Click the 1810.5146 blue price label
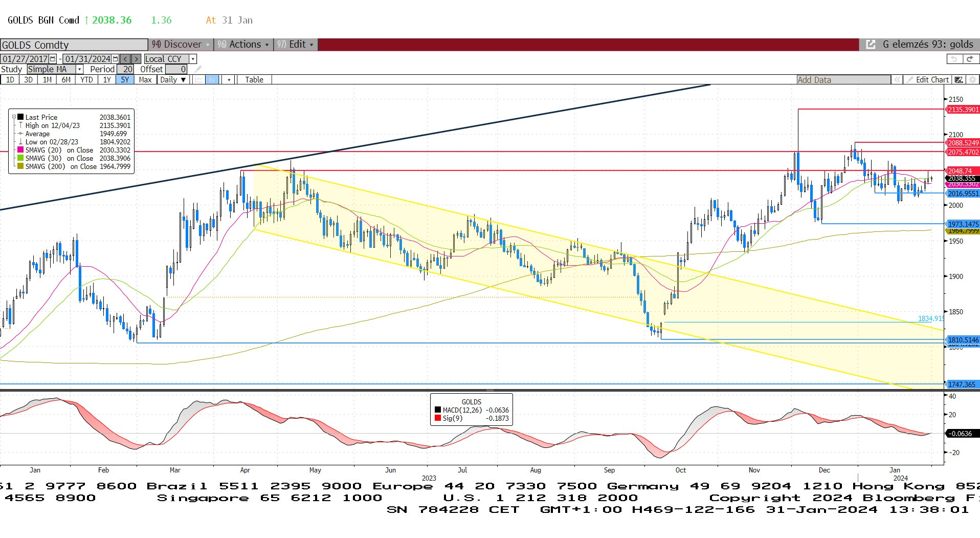Screen dimensions: 980x538 pyautogui.click(x=962, y=340)
